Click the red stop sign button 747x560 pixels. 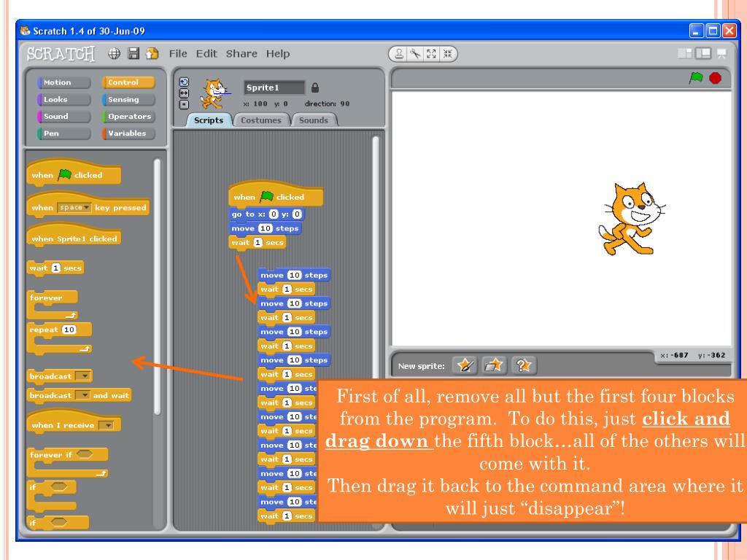click(715, 77)
